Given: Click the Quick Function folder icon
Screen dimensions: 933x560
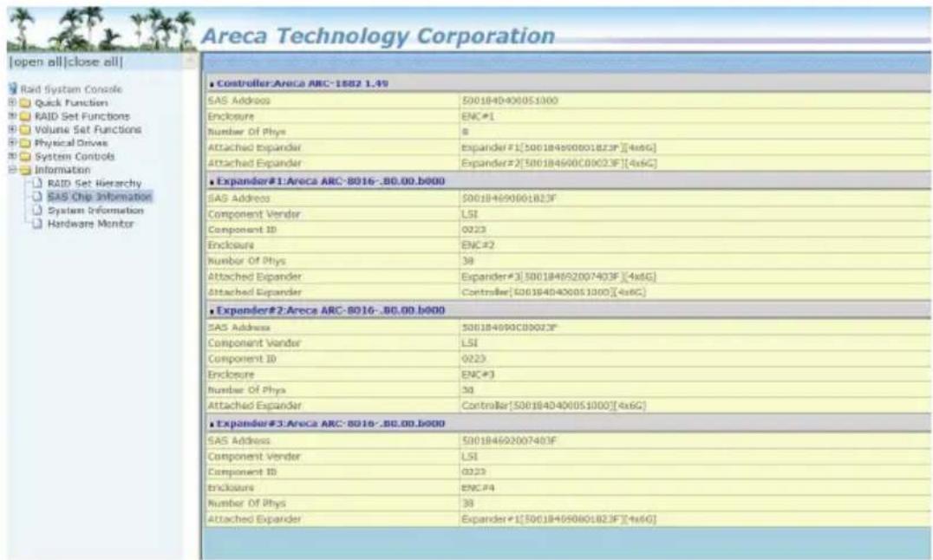Looking at the screenshot, I should (x=26, y=103).
